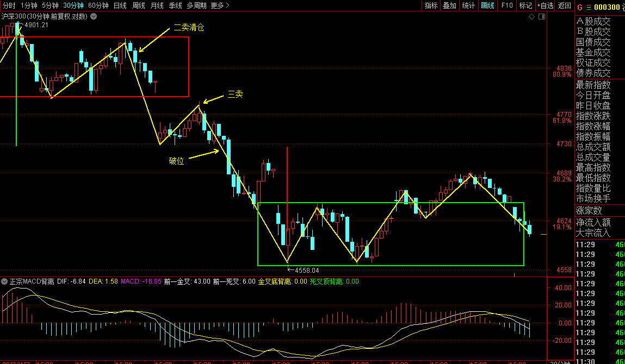Open the 指标 indicators menu
This screenshot has width=625, height=364.
(x=431, y=5)
